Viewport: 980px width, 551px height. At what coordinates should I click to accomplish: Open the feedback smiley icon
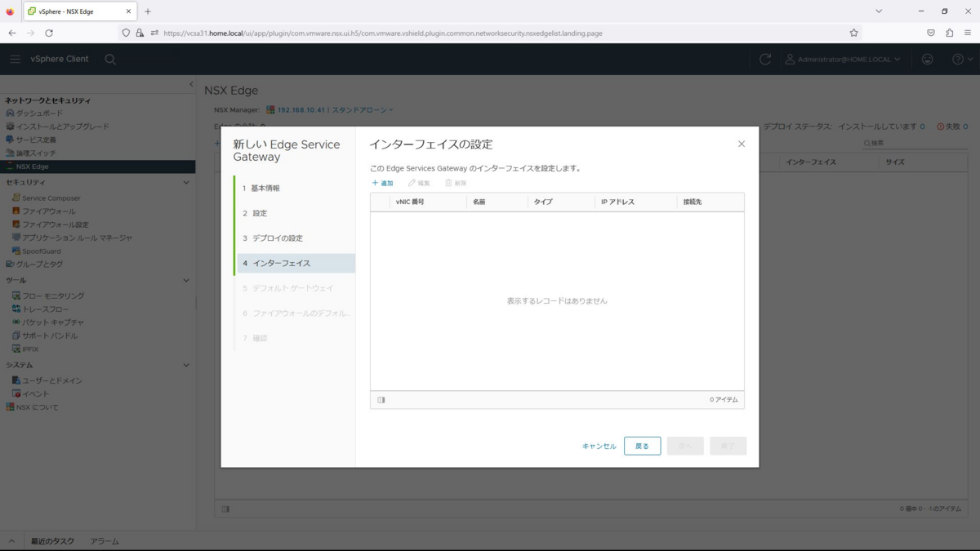coord(928,59)
